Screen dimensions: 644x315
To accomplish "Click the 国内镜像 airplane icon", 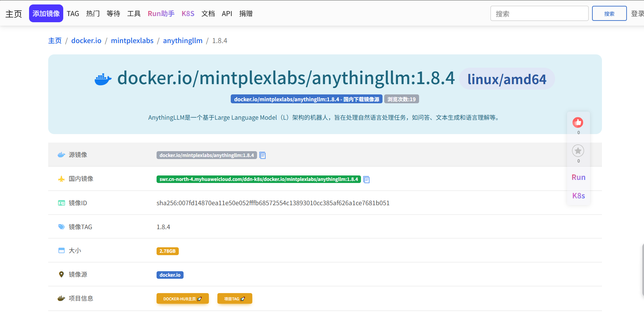I will [62, 179].
